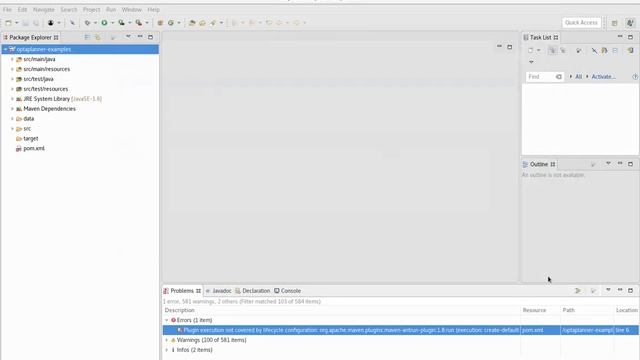
Task: Switch to the Problems tab
Action: (x=182, y=291)
